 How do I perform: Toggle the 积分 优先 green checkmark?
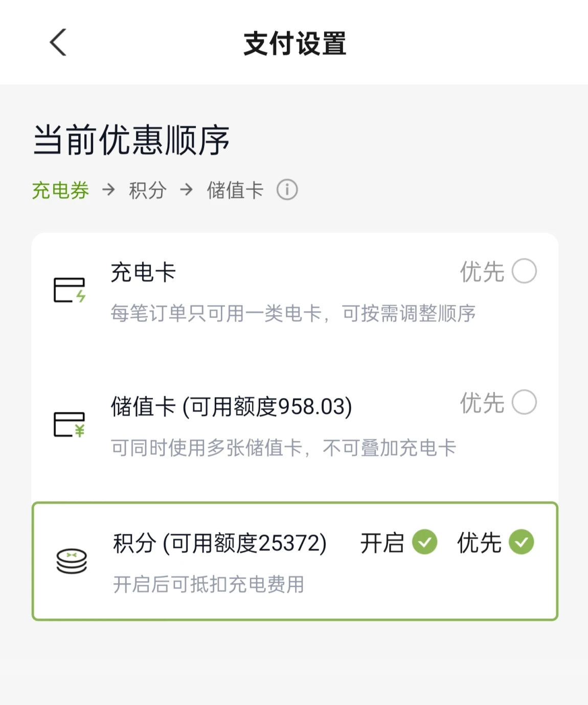point(522,542)
